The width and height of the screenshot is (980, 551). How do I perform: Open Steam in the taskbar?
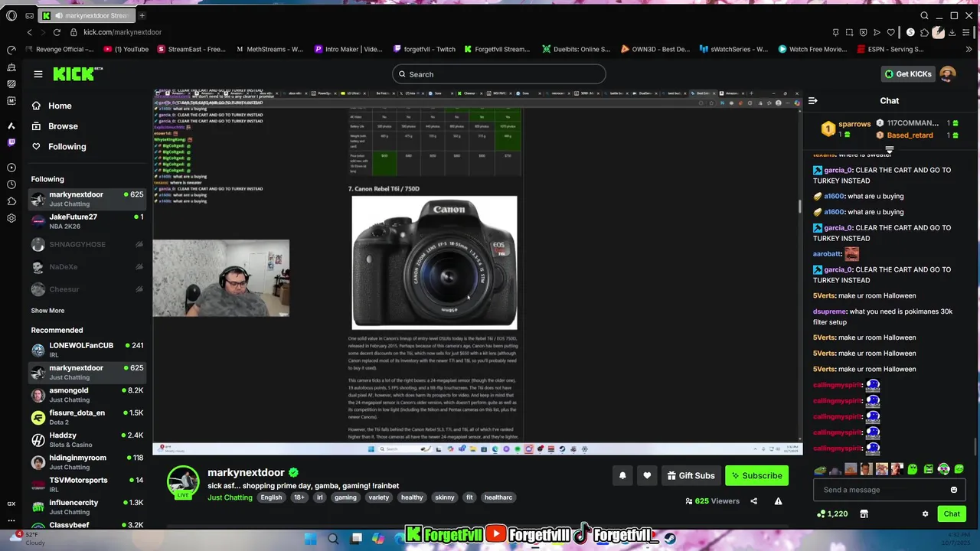(x=670, y=538)
